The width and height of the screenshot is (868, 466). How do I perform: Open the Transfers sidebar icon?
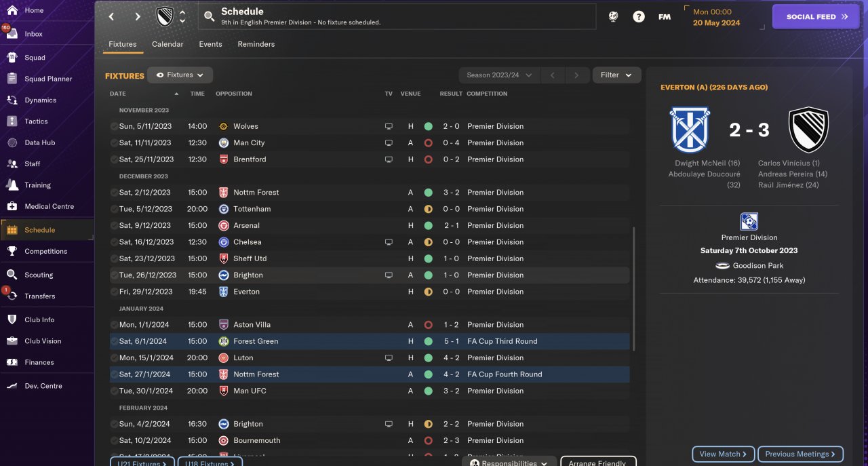pyautogui.click(x=12, y=296)
